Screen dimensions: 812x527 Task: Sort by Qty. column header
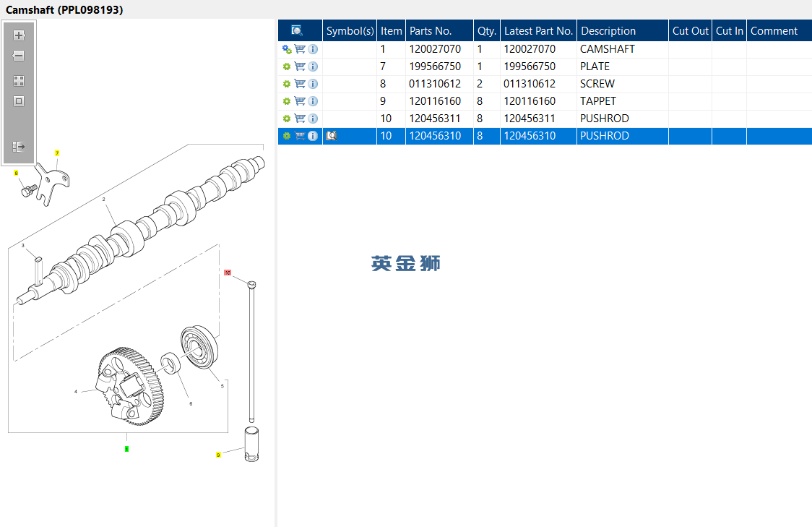[x=487, y=30]
